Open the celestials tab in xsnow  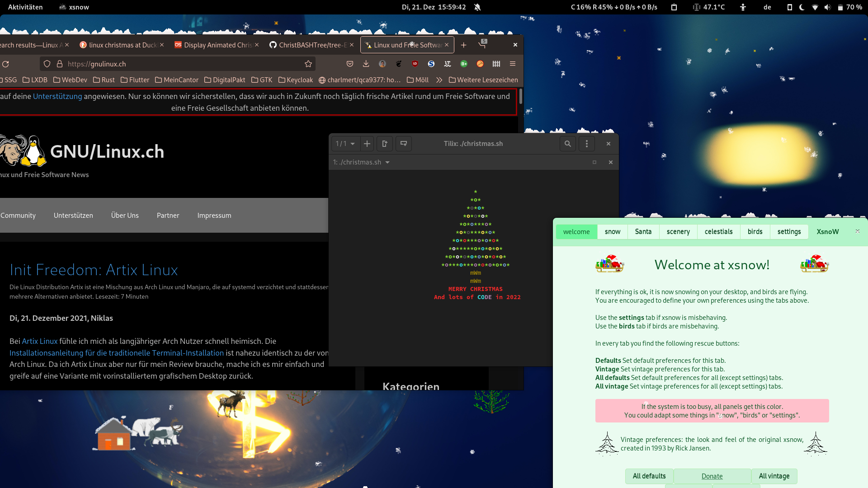pyautogui.click(x=718, y=232)
